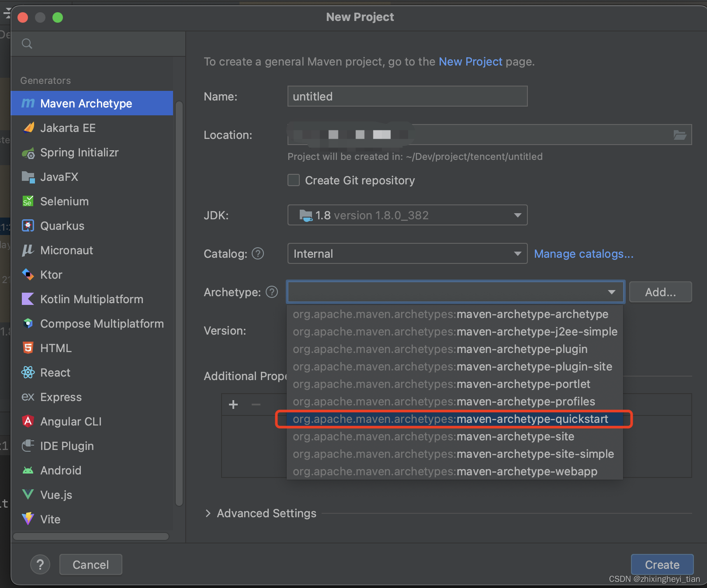Screen dimensions: 707x588
Task: Click the Cancel button
Action: [90, 565]
